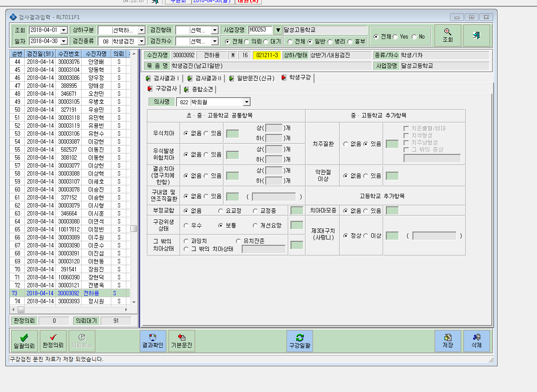Open 기본문진 questionnaire icon button

pos(181,341)
